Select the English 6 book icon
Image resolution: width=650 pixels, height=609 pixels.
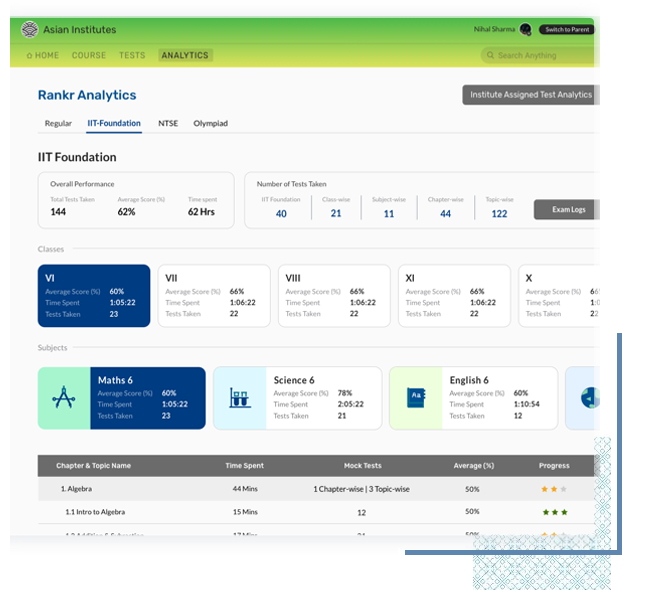pos(416,397)
